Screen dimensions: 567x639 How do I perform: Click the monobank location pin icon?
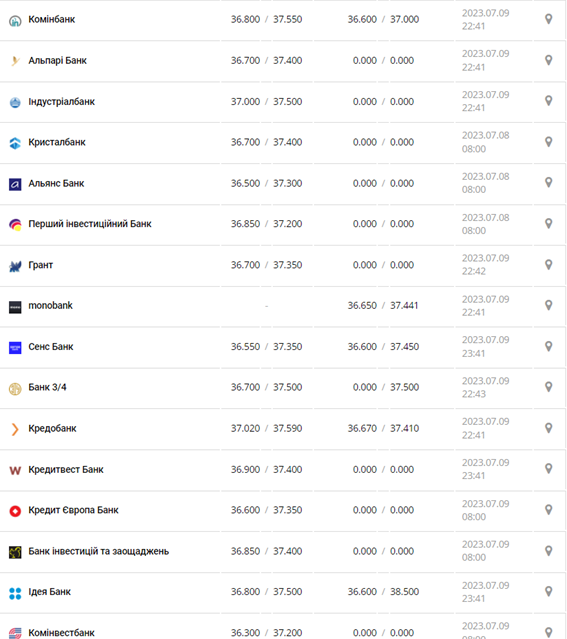click(x=549, y=305)
